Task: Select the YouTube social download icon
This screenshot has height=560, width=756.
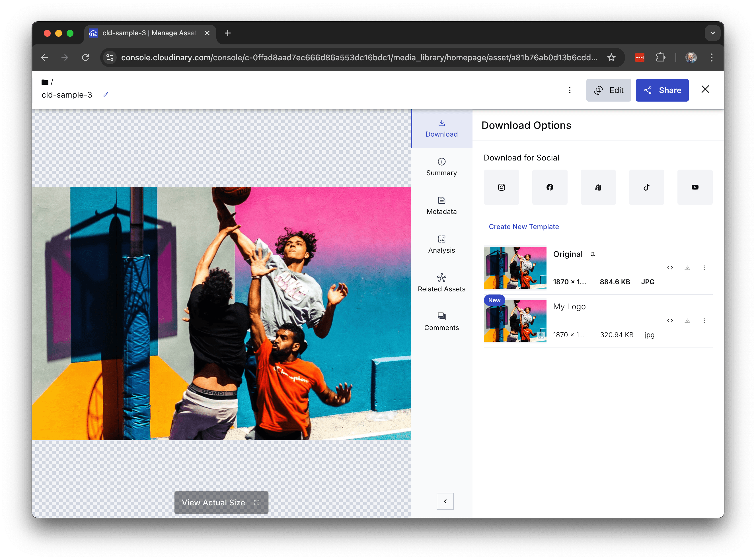Action: click(695, 187)
